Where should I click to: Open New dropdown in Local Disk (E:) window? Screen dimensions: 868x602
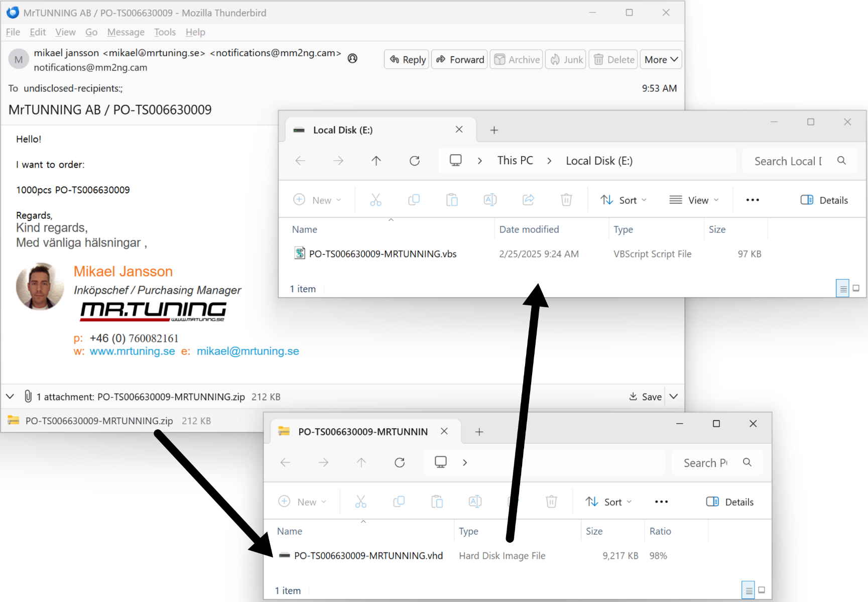click(x=317, y=200)
